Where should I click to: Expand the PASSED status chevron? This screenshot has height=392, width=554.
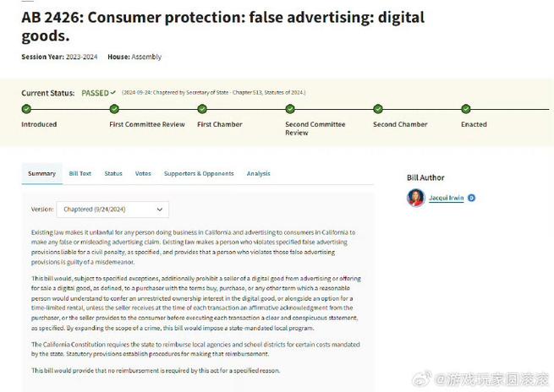click(x=112, y=92)
